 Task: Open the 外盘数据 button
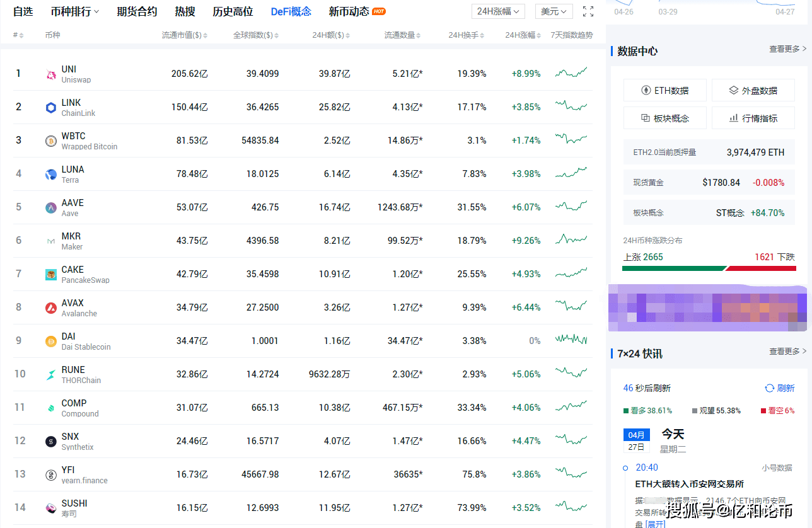(753, 90)
